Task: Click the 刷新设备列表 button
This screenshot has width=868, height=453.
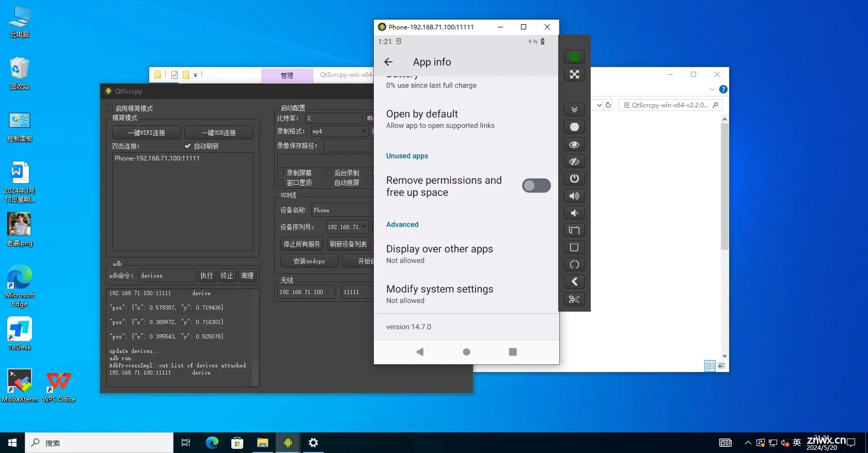Action: [x=349, y=244]
